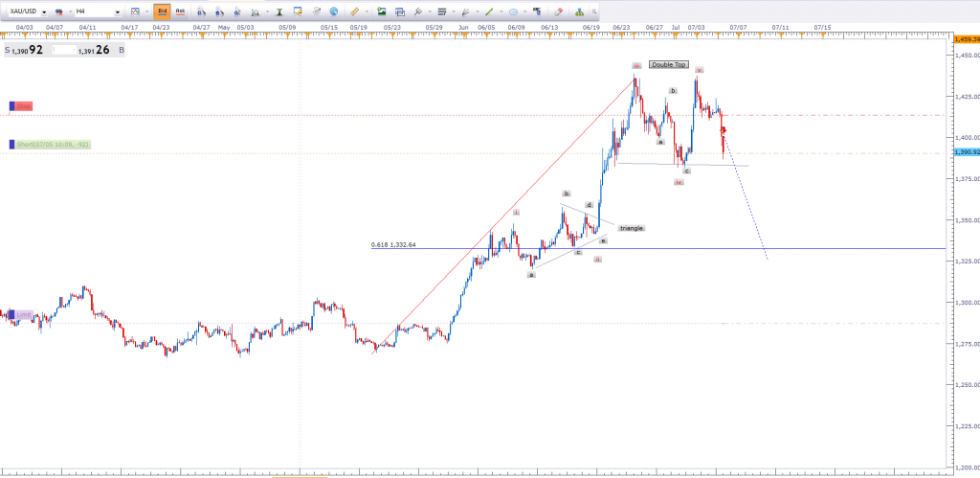Click the red Stop order label
Viewport: 980px width, 478px height.
pyautogui.click(x=22, y=106)
